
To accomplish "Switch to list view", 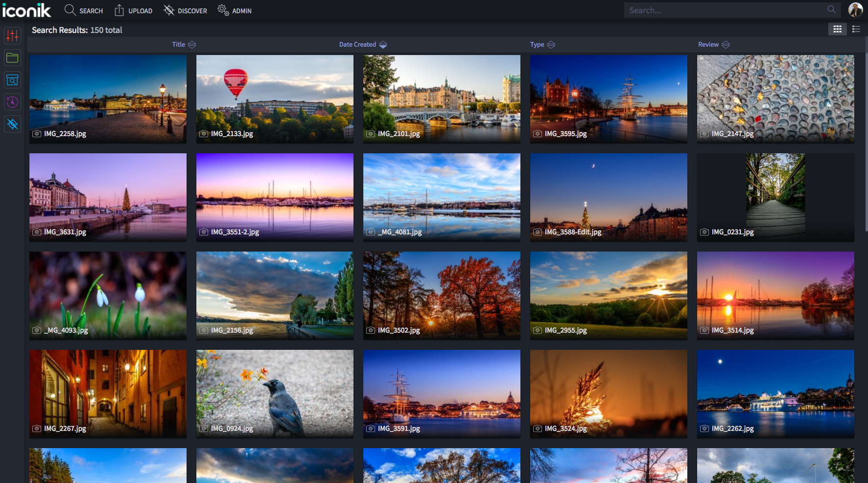I will pyautogui.click(x=856, y=29).
